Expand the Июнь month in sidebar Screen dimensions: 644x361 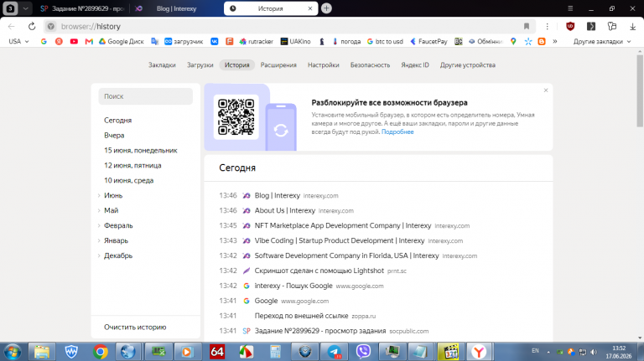[99, 196]
